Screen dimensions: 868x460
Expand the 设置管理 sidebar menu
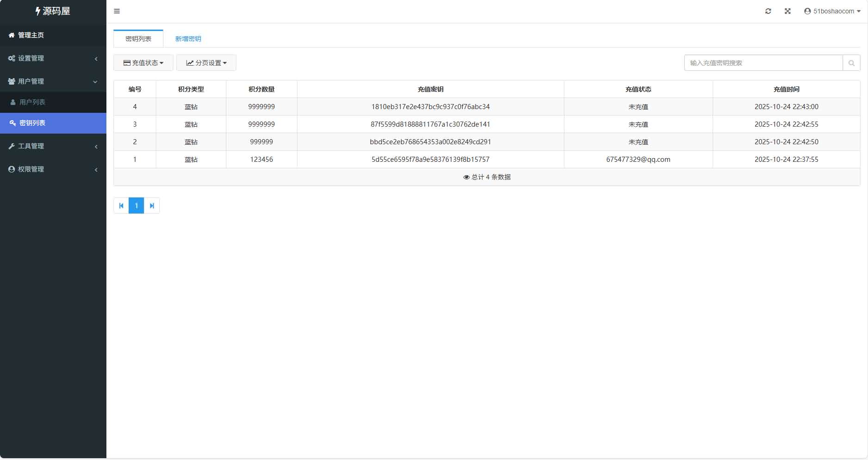53,58
